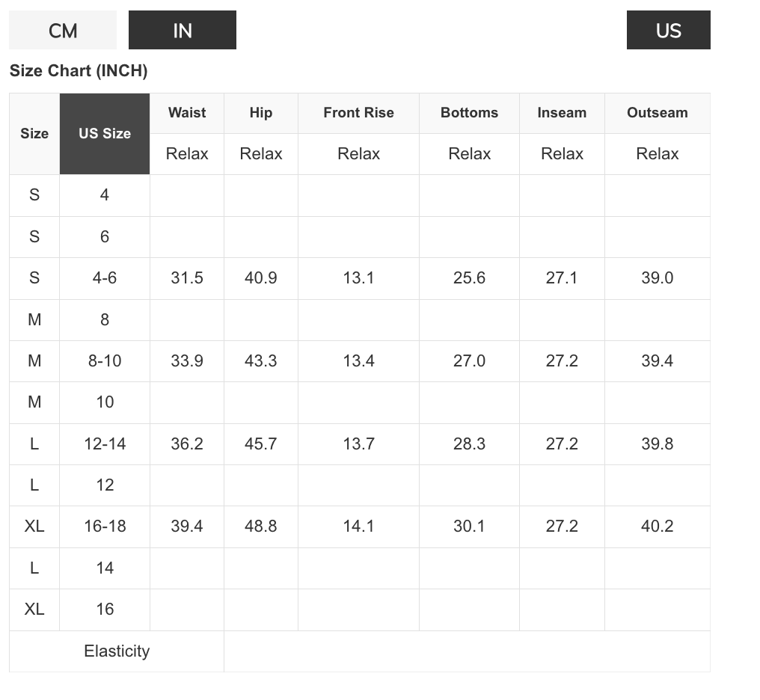Select the 43.3 hip measurement
Viewport: 760px width, 700px height.
coord(261,361)
